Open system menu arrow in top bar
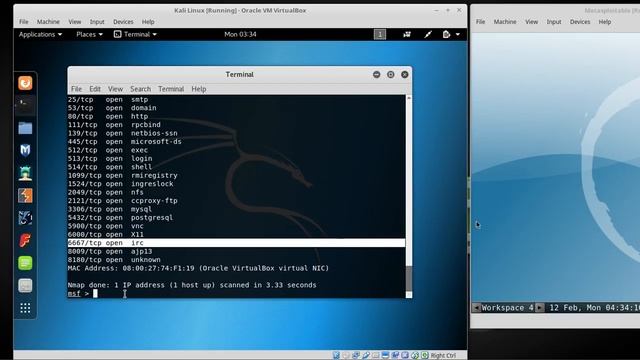Image resolution: width=640 pixels, height=360 pixels. [458, 34]
